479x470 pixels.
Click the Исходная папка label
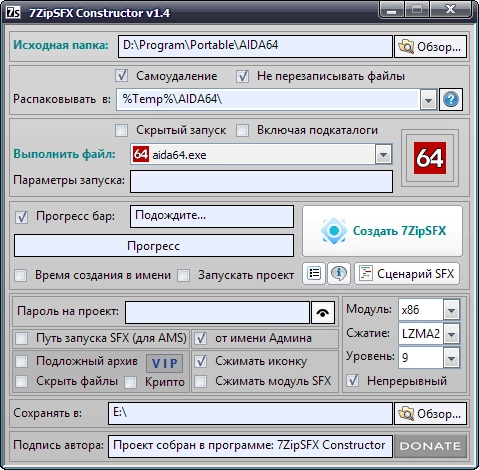61,45
